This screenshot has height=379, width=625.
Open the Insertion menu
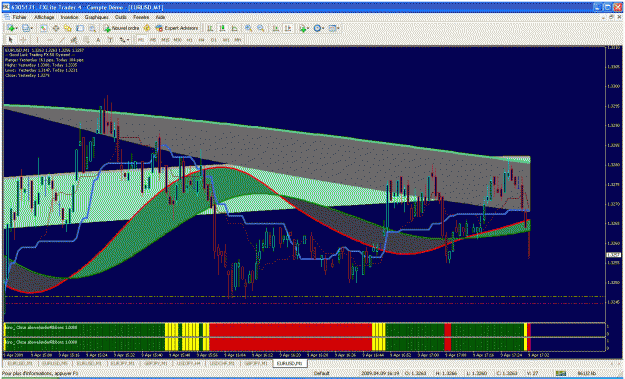[x=69, y=17]
